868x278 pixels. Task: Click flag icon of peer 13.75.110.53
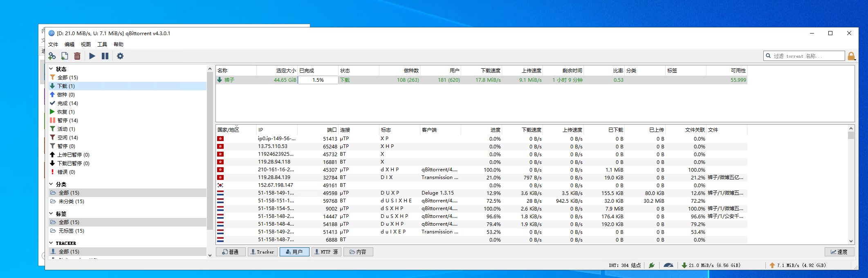(x=220, y=146)
